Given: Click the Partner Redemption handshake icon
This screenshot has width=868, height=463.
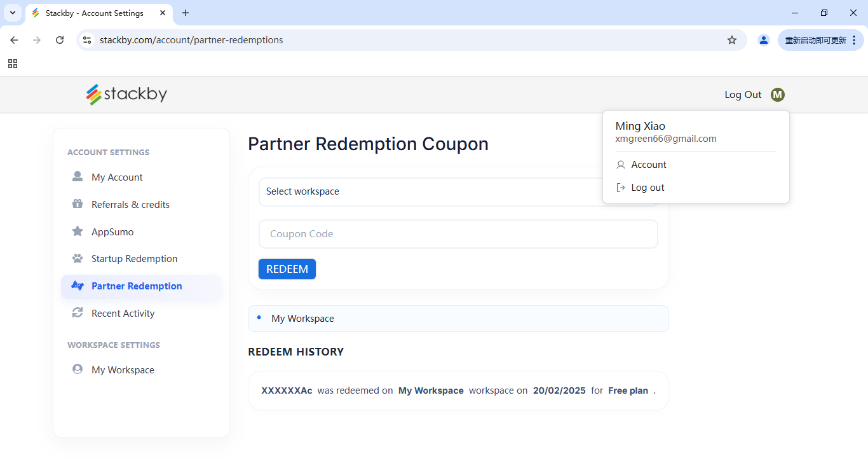Looking at the screenshot, I should pyautogui.click(x=78, y=286).
